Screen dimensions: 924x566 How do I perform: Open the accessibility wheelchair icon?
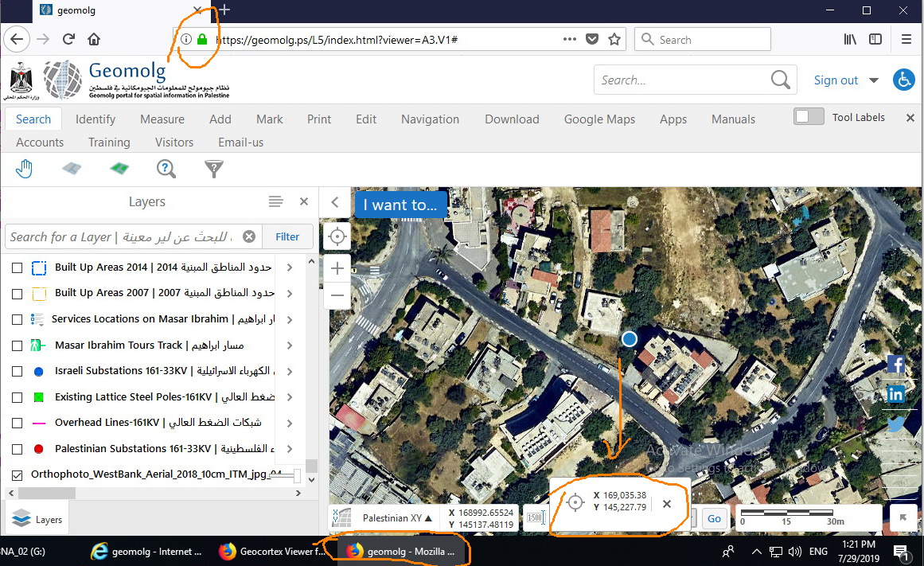(x=903, y=80)
